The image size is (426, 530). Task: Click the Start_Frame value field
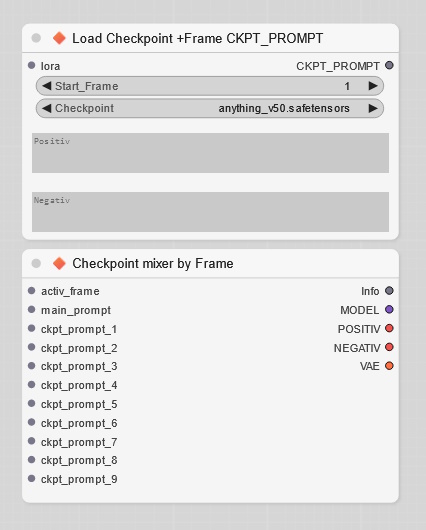pos(210,86)
